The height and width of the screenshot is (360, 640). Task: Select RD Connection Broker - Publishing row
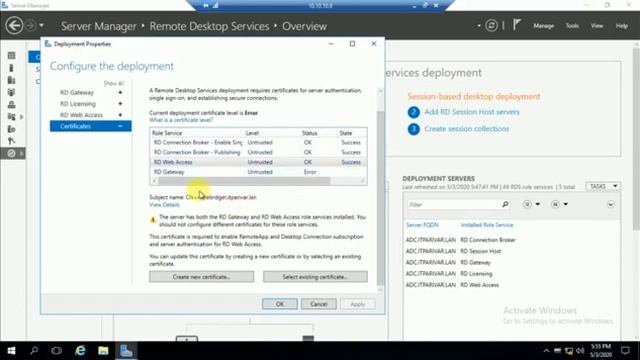point(258,152)
